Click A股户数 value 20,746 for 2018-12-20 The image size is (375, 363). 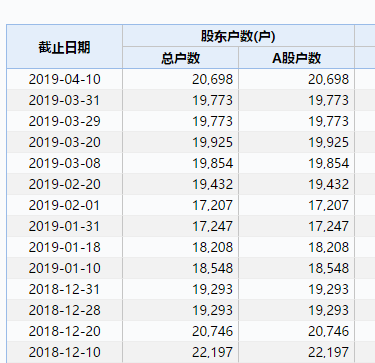[329, 331]
